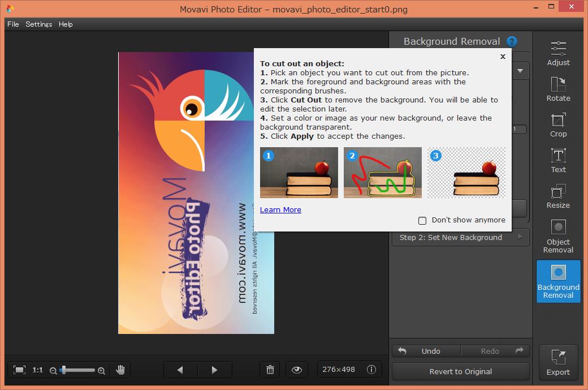Open the Settings menu
This screenshot has height=390, width=588.
[x=39, y=24]
